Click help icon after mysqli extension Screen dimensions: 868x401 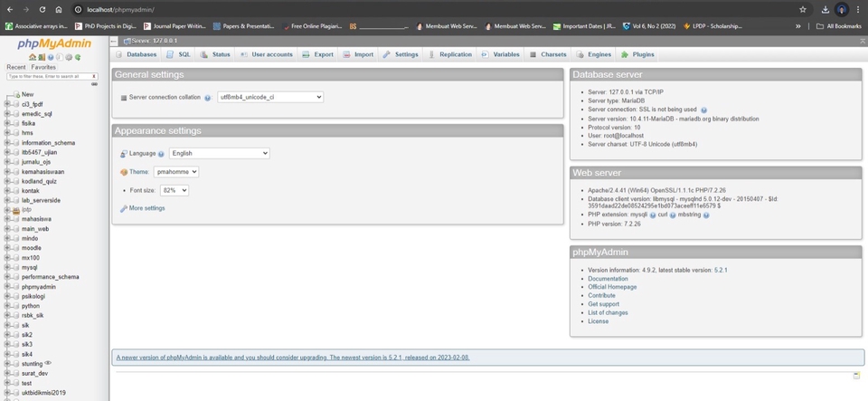653,215
